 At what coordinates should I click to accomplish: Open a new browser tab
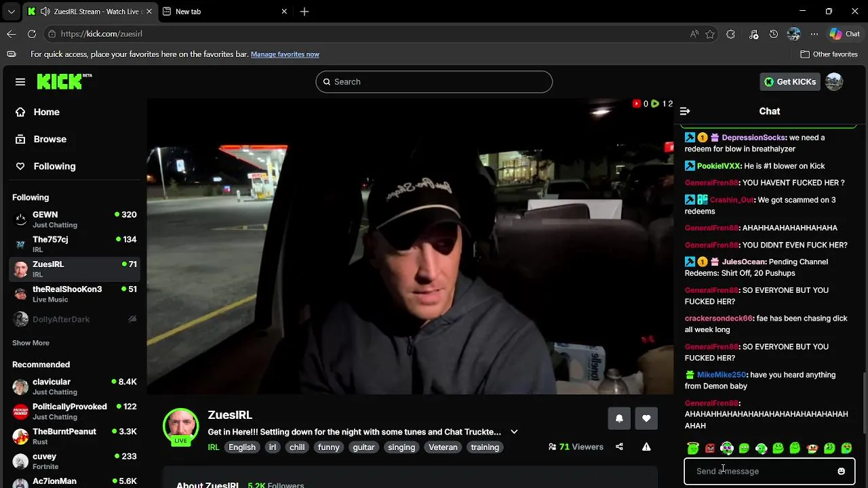[x=304, y=12]
